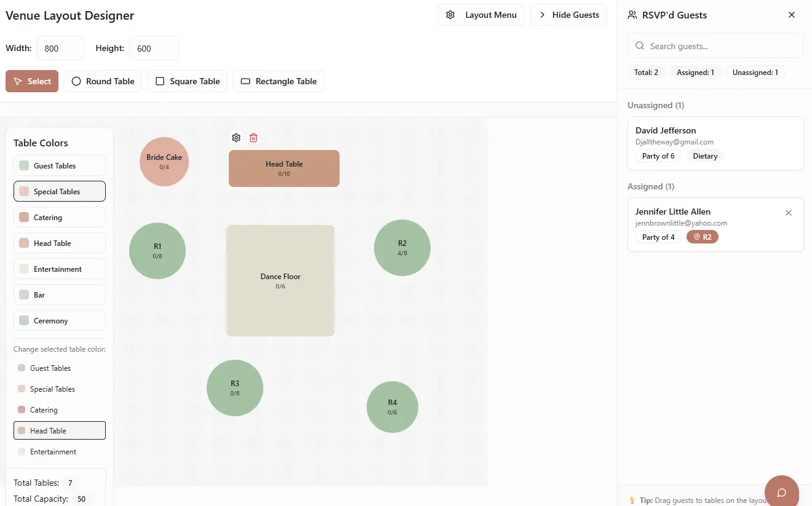Select the Square Table tool
The height and width of the screenshot is (506, 812).
click(x=188, y=81)
